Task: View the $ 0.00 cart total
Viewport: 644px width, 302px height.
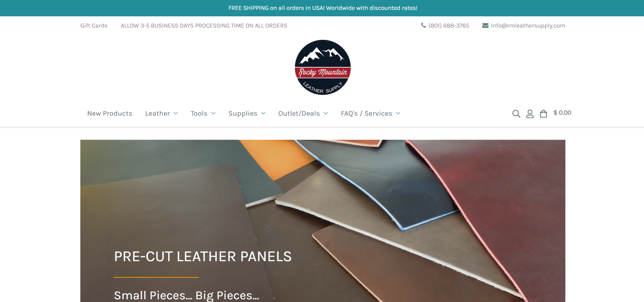Action: coord(562,113)
